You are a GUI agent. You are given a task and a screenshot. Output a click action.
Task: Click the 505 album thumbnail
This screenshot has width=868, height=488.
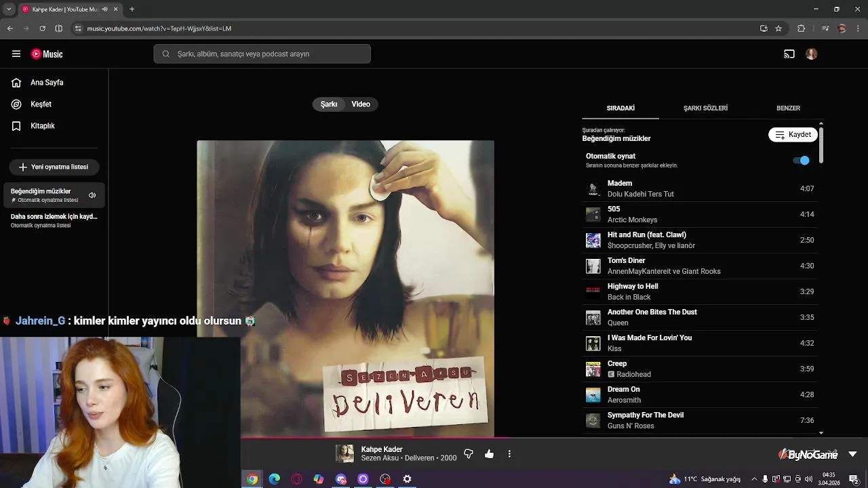pyautogui.click(x=593, y=215)
